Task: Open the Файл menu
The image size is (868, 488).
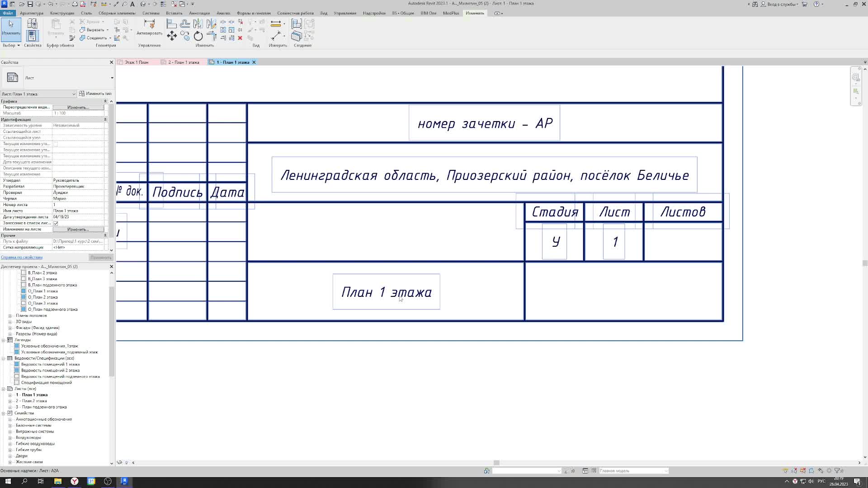Action: click(8, 13)
